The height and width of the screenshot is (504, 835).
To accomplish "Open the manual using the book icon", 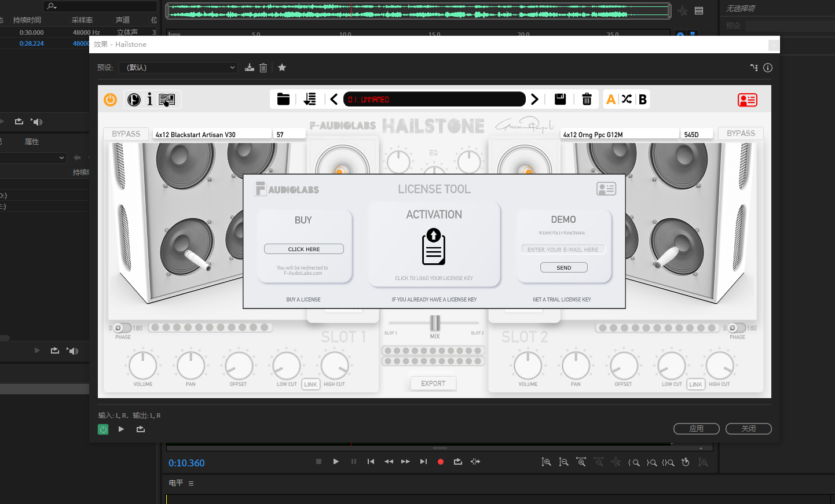I will (x=166, y=99).
